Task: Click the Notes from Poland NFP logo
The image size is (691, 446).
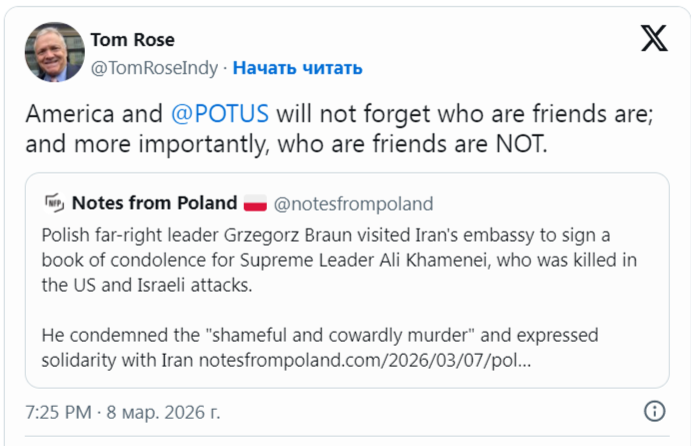Action: click(x=54, y=204)
